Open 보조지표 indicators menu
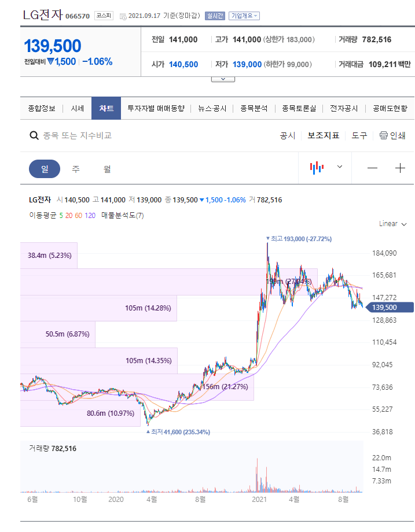The image size is (415, 532). pyautogui.click(x=324, y=136)
